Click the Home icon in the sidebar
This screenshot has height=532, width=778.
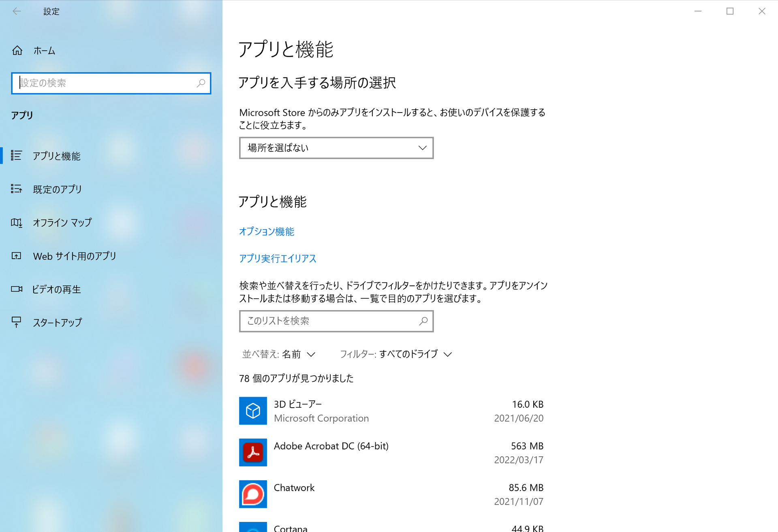pos(17,51)
